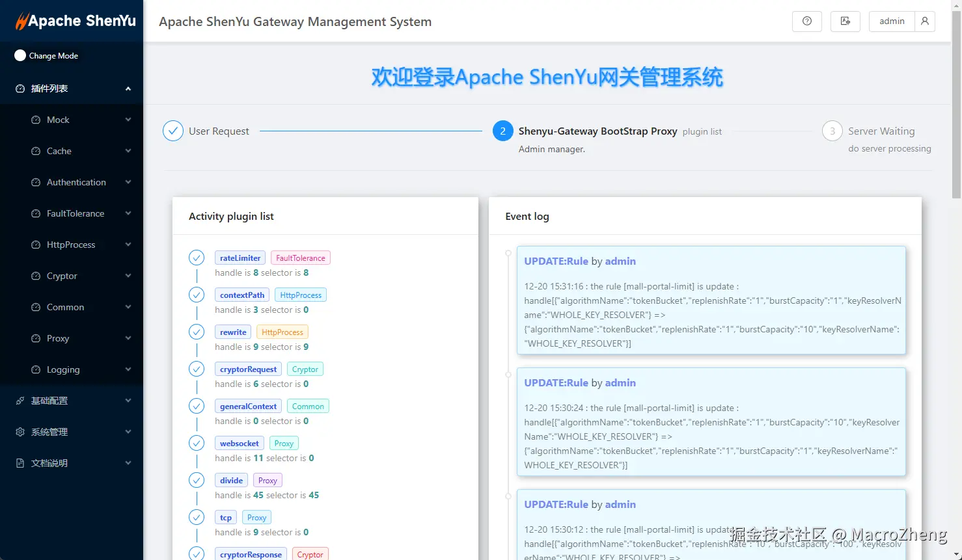Image resolution: width=962 pixels, height=560 pixels.
Task: Click the Proxy sidebar icon
Action: pos(36,338)
